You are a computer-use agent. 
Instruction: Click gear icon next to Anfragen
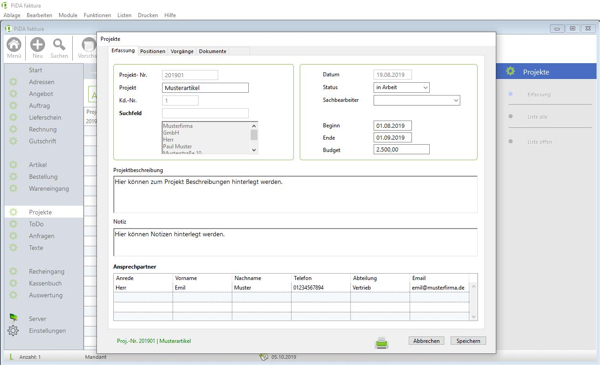(x=13, y=236)
